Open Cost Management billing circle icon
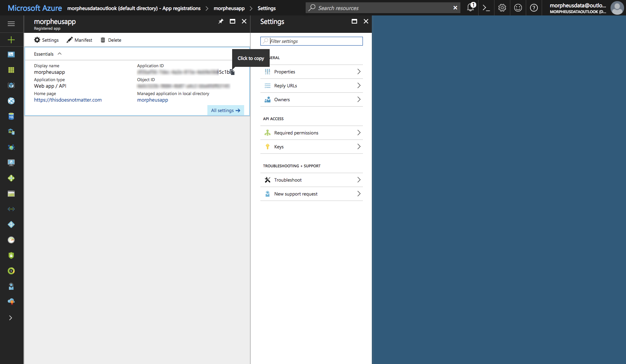 [x=11, y=271]
